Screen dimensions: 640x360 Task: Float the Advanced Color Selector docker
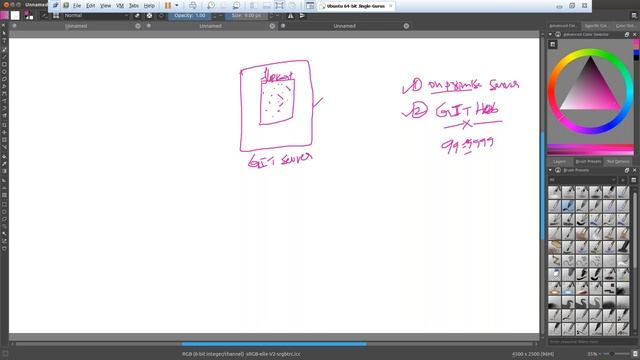[627, 35]
